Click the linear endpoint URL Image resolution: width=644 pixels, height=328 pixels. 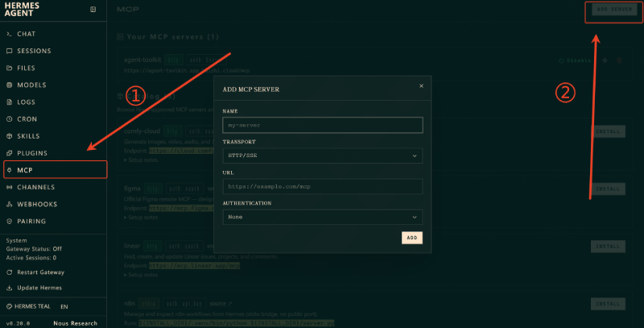pyautogui.click(x=194, y=266)
